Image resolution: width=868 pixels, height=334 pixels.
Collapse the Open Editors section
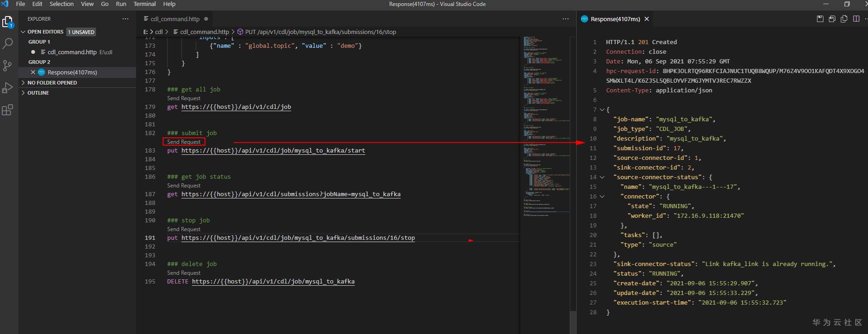[23, 32]
